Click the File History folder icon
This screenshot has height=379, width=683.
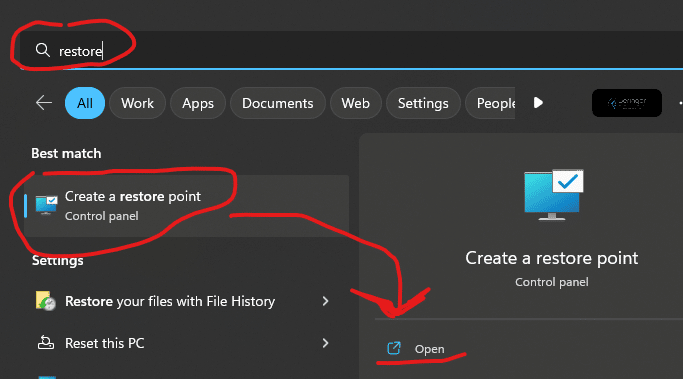tap(45, 301)
